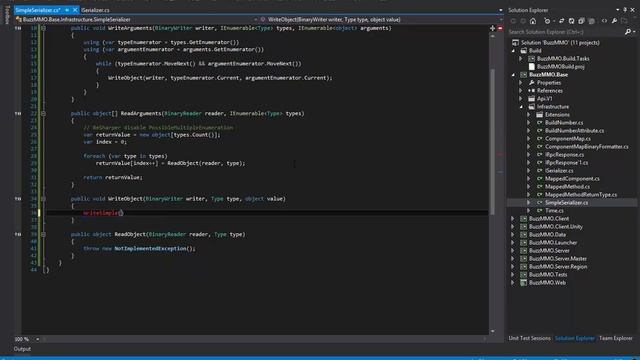Open Solution Explorer window position dropdown
The height and width of the screenshot is (360, 640).
[618, 10]
